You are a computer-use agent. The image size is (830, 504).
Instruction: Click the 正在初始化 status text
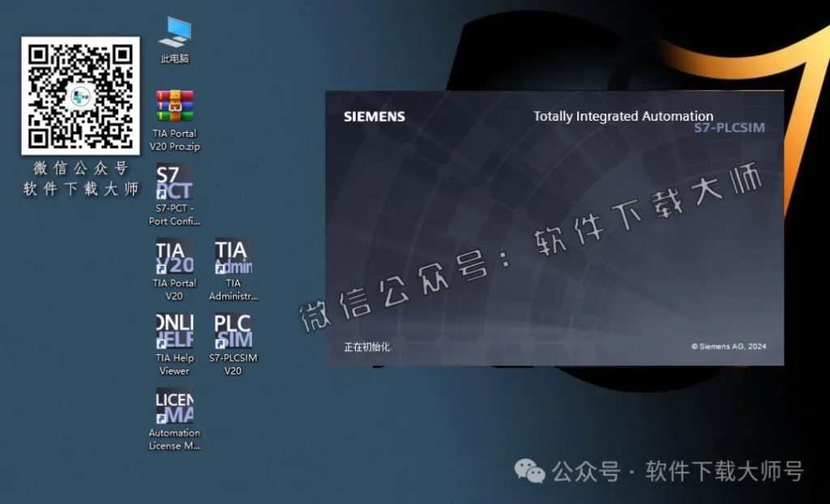coord(366,347)
